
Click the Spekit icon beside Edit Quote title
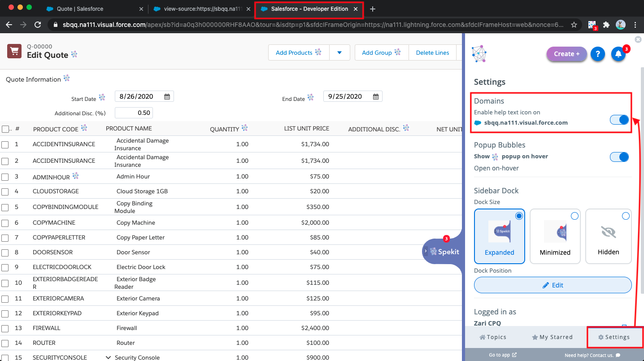[x=74, y=54]
